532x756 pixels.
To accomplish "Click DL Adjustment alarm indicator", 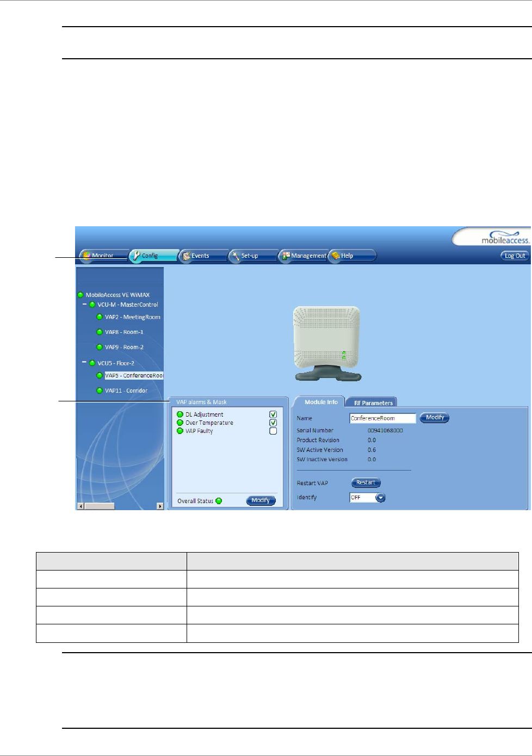I will point(180,414).
